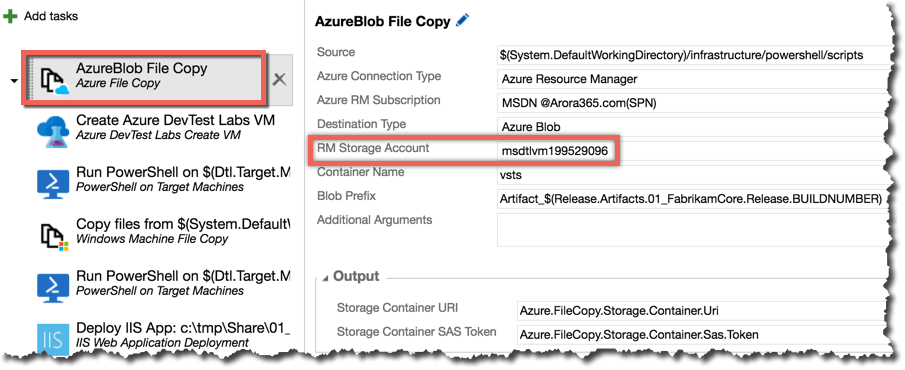The image size is (905, 370).
Task: Click the Storage Container URI label
Action: click(x=398, y=307)
